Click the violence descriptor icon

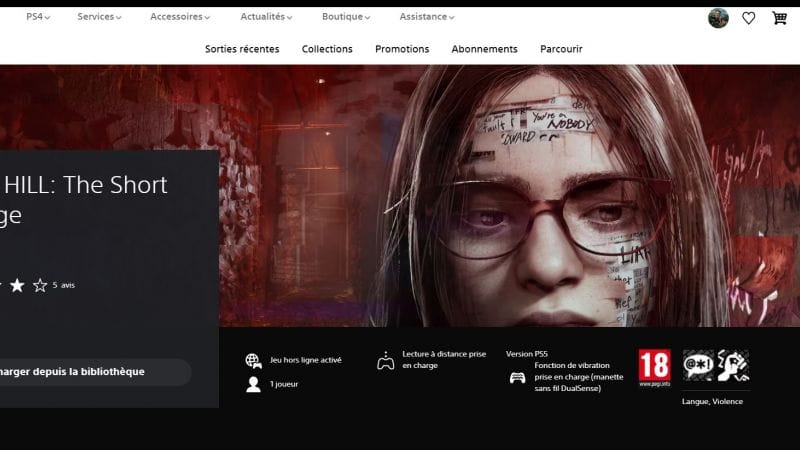click(x=734, y=365)
